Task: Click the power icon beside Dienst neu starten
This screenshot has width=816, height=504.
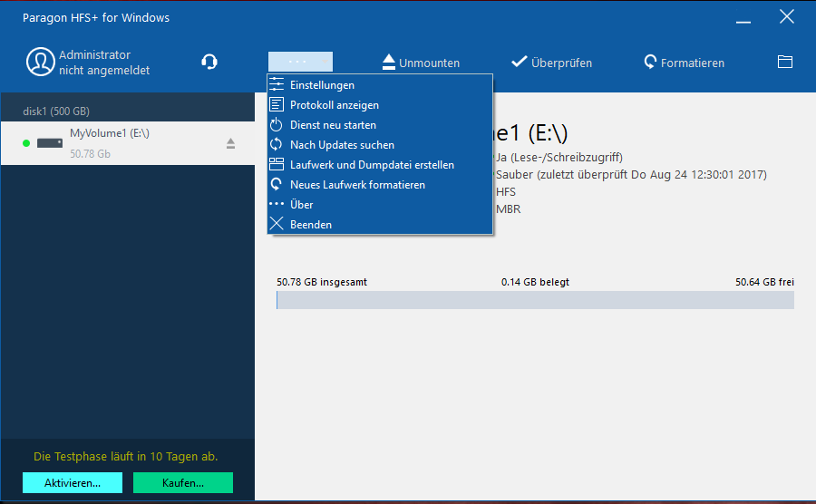Action: [x=277, y=124]
